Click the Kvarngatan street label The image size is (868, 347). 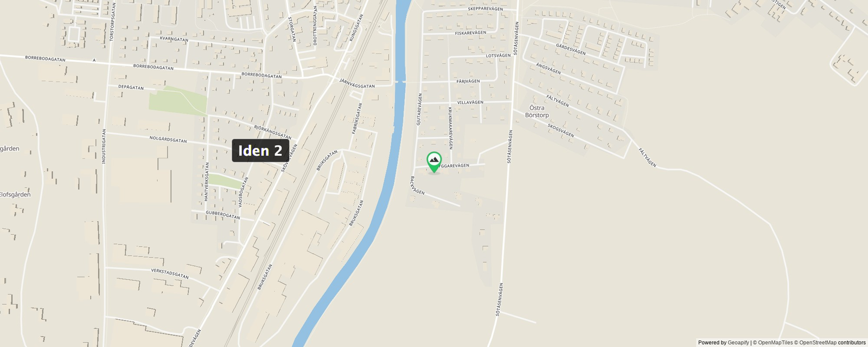(x=174, y=39)
